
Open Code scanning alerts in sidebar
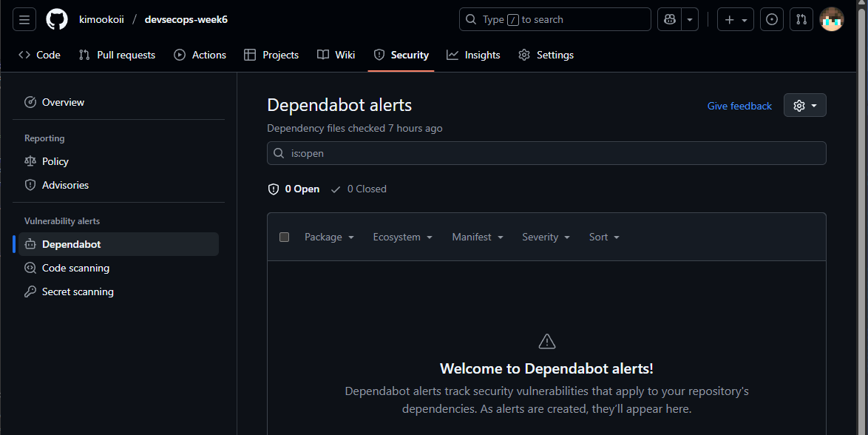[75, 268]
